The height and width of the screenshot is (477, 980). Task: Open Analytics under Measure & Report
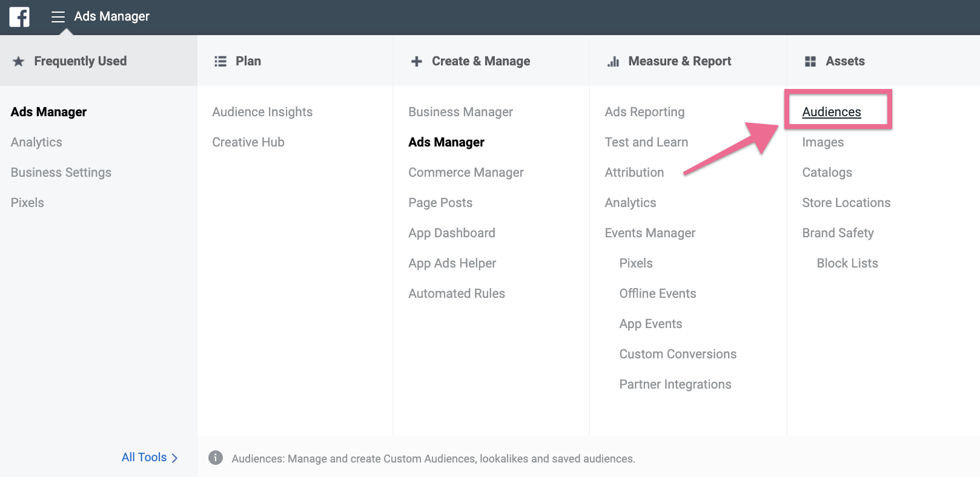tap(631, 203)
